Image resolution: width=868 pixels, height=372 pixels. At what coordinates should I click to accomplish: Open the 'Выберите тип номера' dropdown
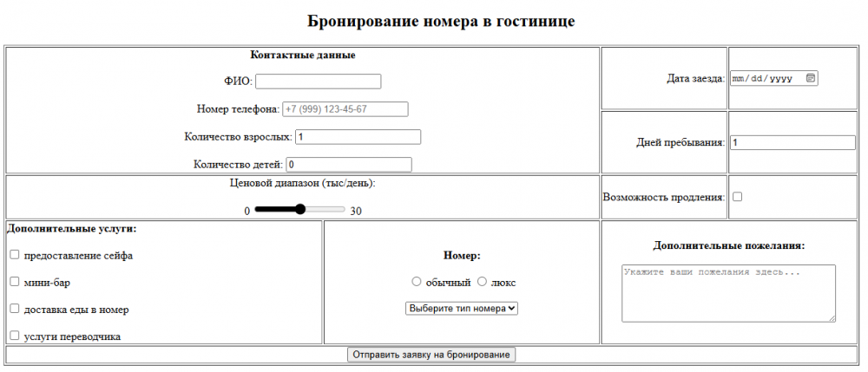(x=462, y=309)
